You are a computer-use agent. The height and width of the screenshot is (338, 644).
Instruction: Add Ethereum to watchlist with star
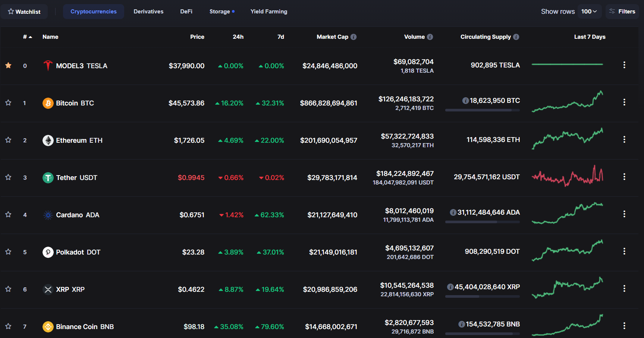[x=8, y=140]
